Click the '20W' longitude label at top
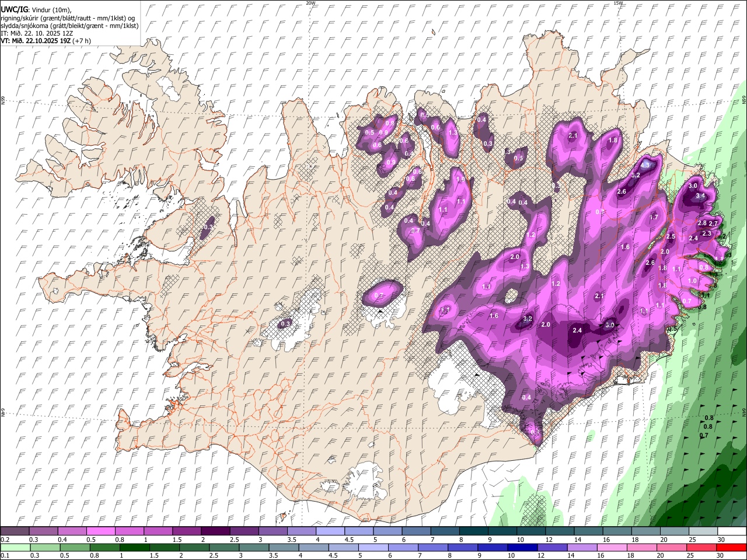Screen dimensions: 747x560 310,3
